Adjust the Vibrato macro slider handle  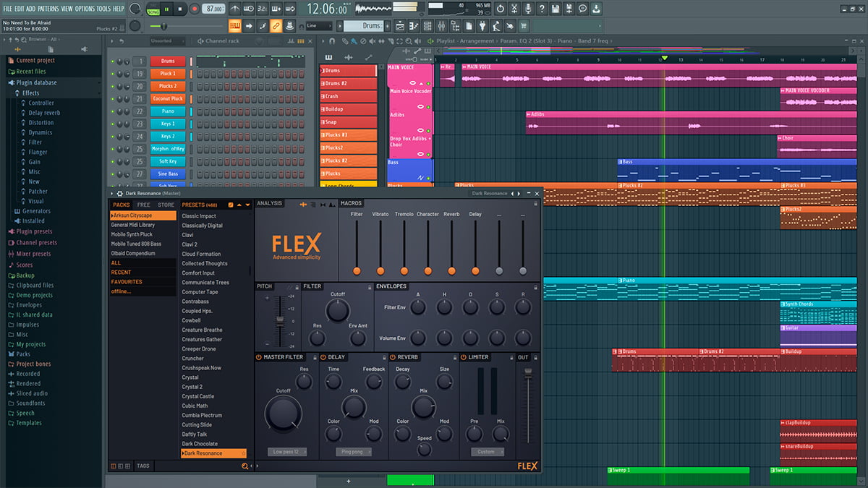point(380,270)
